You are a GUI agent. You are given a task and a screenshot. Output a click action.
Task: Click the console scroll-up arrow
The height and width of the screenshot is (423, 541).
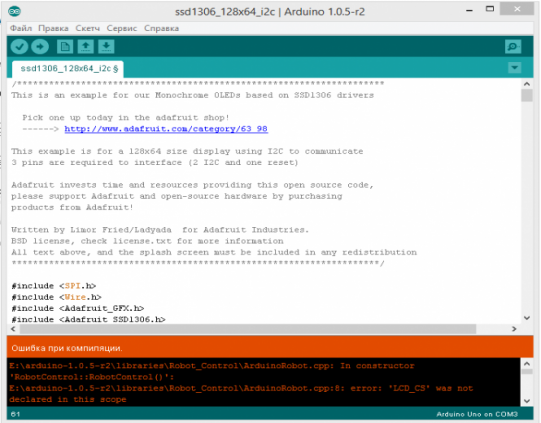click(527, 363)
